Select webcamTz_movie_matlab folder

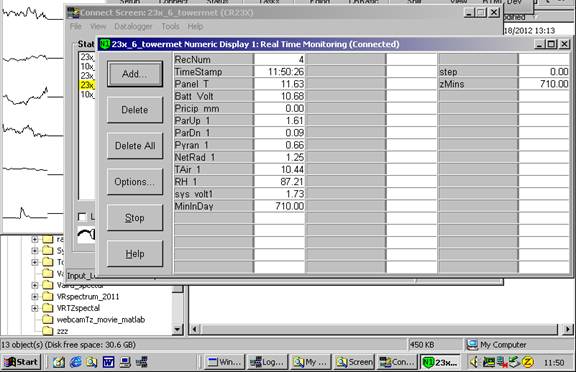tap(101, 319)
